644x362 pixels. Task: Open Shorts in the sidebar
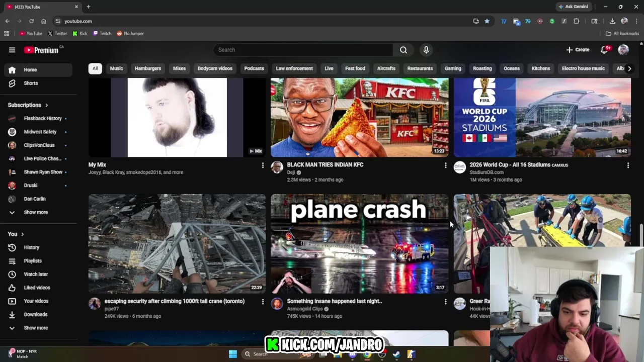coord(38,83)
